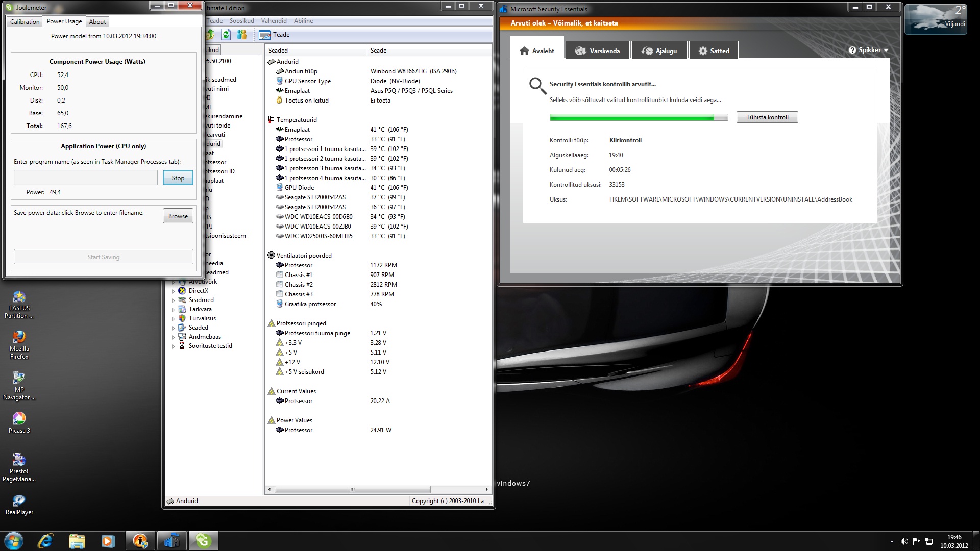
Task: Click the GPU Sensor Type icon
Action: (280, 81)
